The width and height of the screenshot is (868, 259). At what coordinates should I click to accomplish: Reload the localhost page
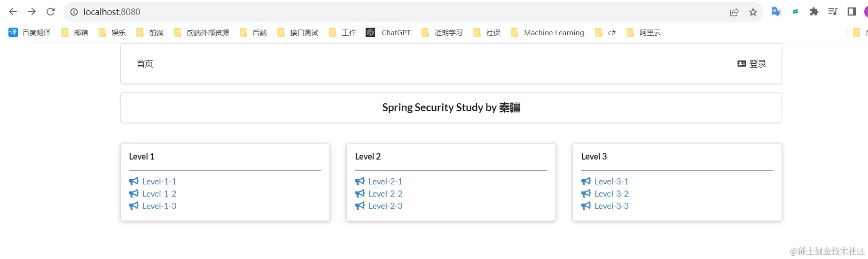click(51, 12)
